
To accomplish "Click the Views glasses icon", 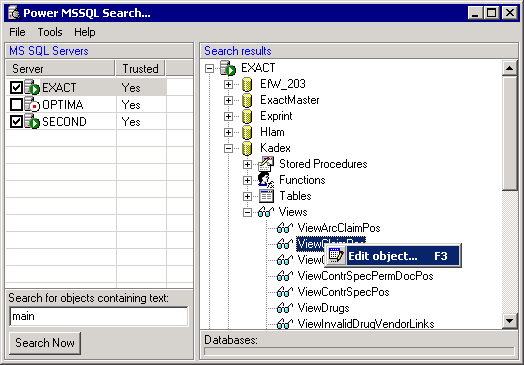I will point(266,212).
